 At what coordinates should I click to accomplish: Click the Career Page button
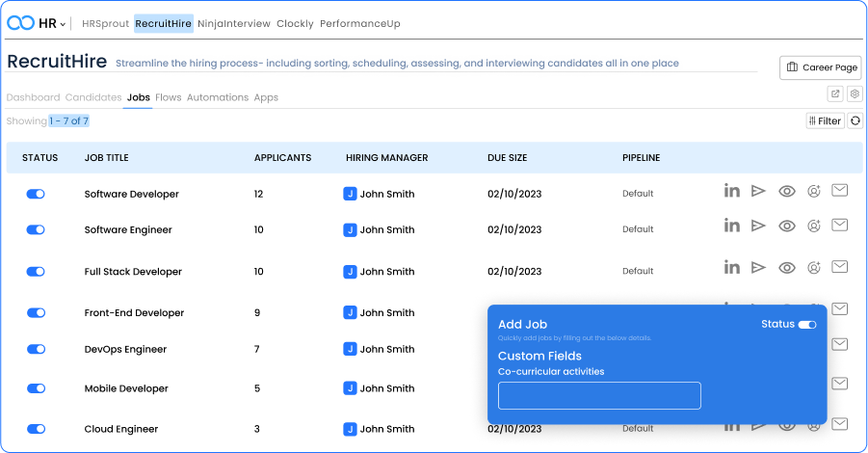pyautogui.click(x=820, y=67)
